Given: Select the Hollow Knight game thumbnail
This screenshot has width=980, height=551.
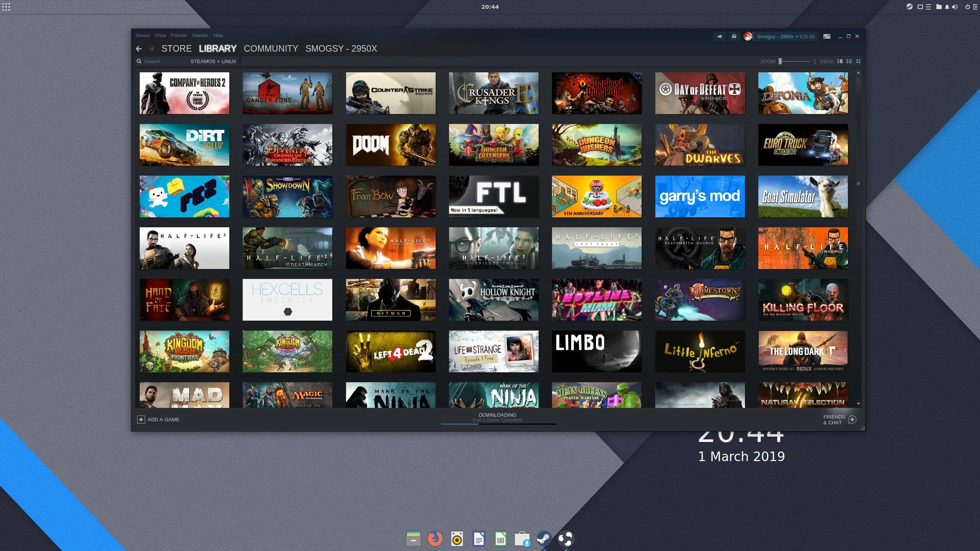Looking at the screenshot, I should pos(493,300).
